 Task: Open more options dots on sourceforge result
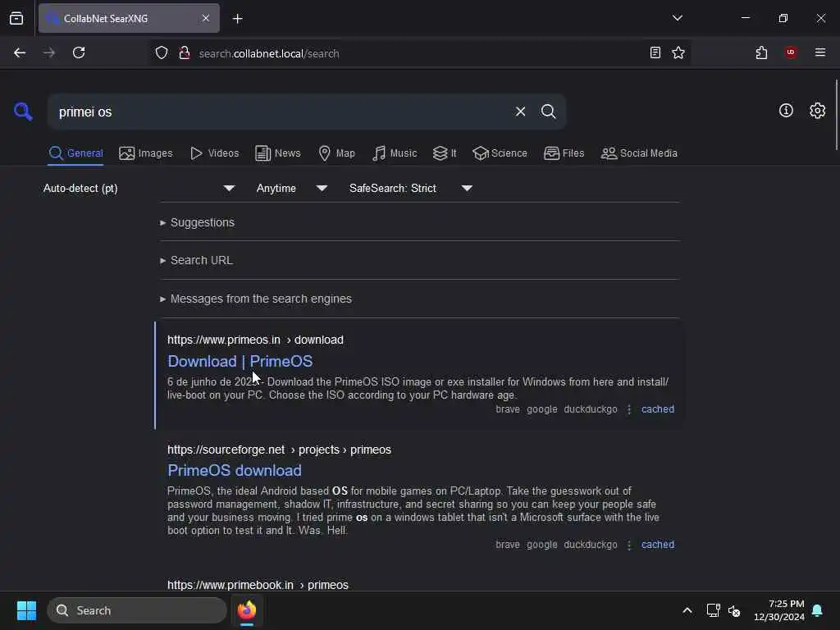point(629,546)
